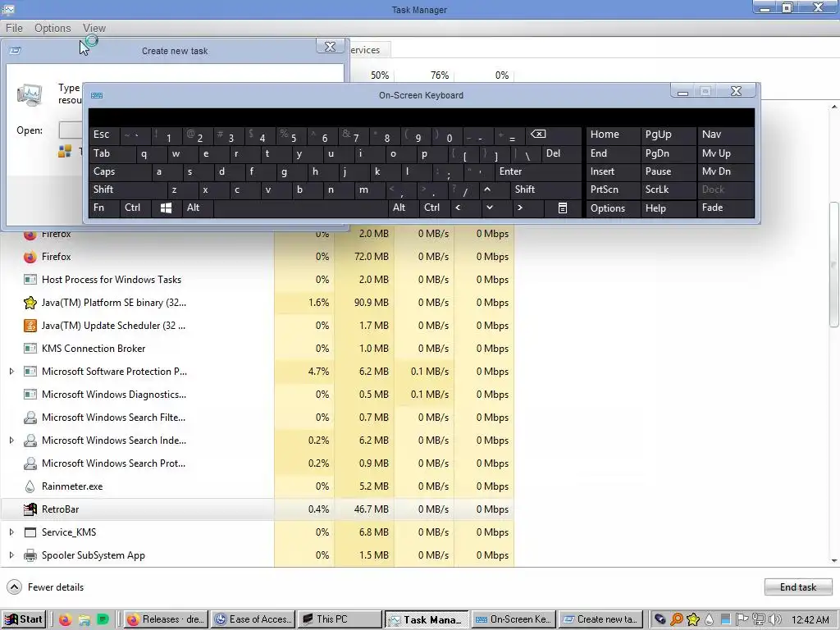
Task: Toggle the right Shift key on the on-screen keyboard
Action: [546, 189]
